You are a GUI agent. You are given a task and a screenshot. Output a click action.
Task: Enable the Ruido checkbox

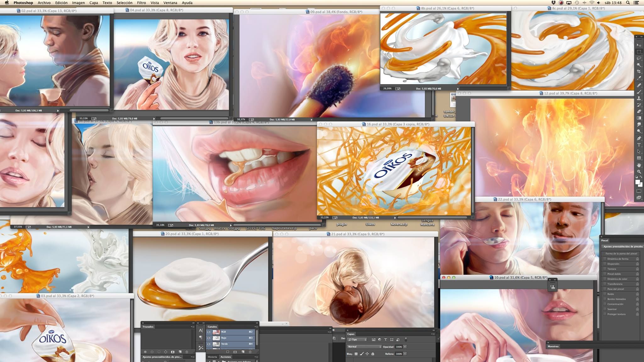[605, 294]
